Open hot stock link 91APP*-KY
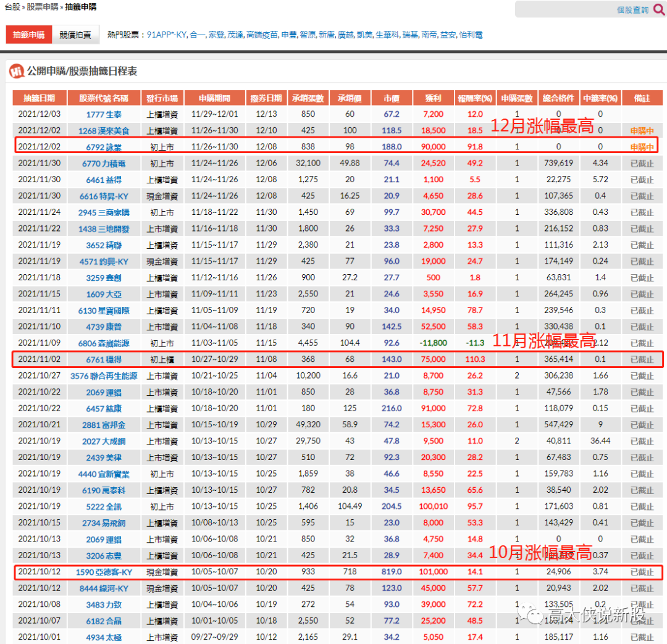Image resolution: width=667 pixels, height=644 pixels. 167,35
